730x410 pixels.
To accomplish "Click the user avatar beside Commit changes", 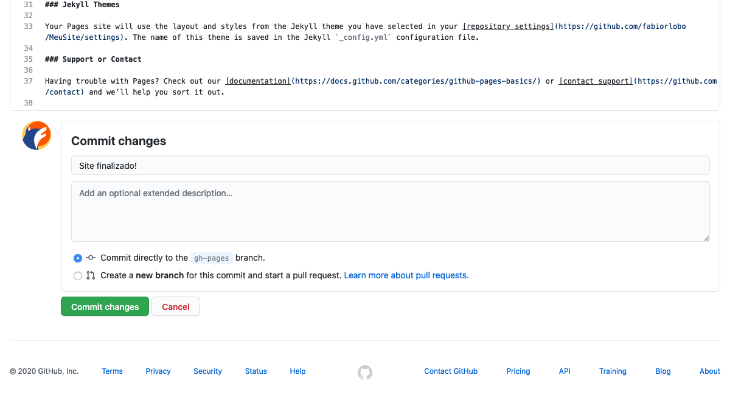I will (x=36, y=135).
